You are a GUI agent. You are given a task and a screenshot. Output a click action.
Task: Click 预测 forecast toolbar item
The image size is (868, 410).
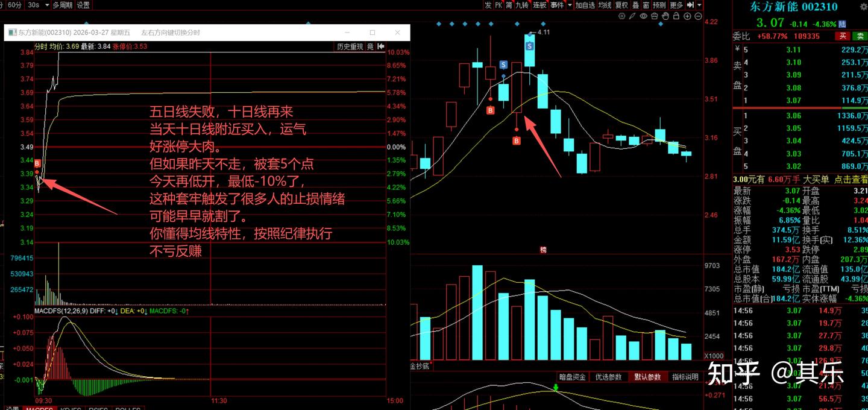pyautogui.click(x=659, y=5)
